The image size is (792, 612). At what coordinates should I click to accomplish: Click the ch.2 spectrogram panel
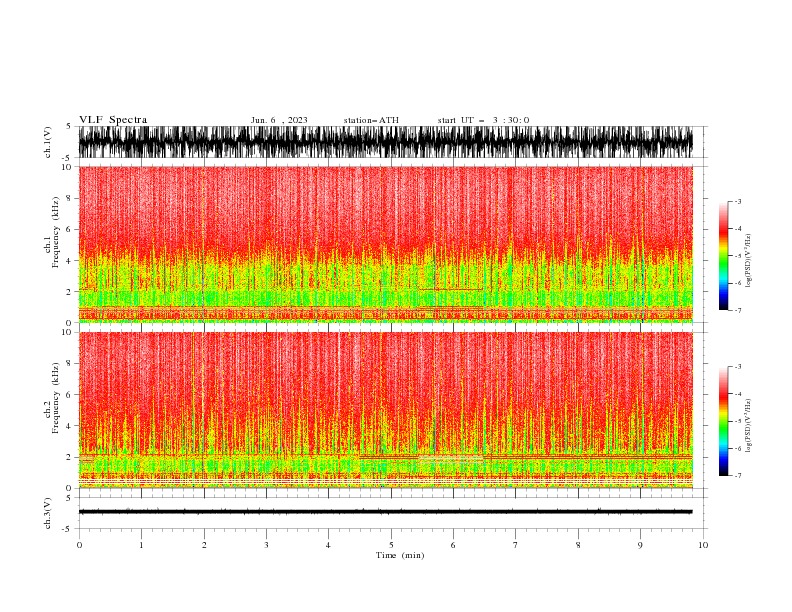tap(385, 410)
